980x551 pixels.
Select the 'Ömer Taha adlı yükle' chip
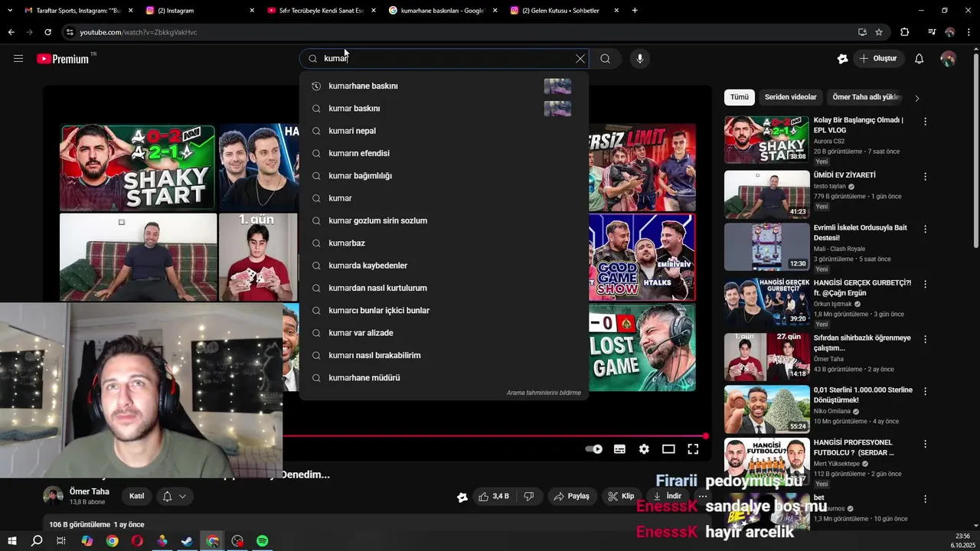(867, 97)
